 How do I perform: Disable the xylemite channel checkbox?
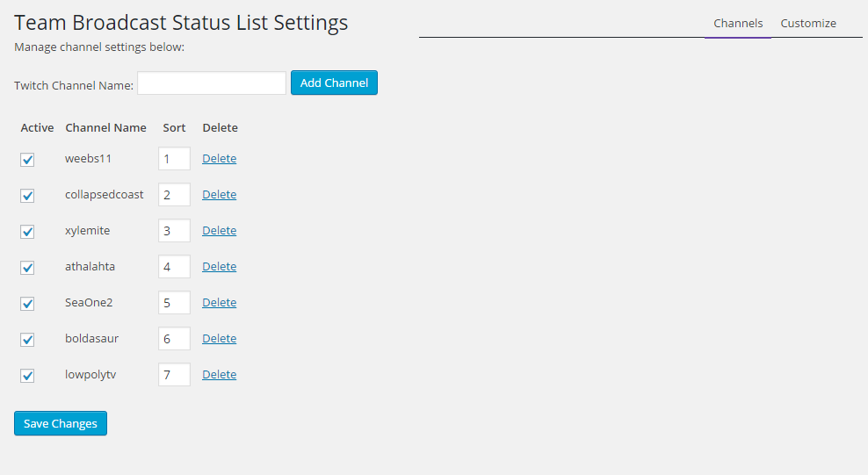pyautogui.click(x=27, y=232)
